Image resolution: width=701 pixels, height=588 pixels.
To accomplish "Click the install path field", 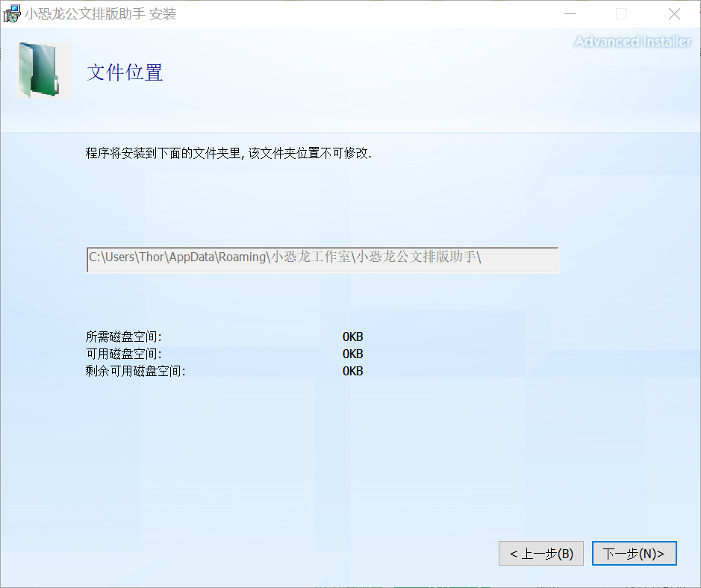I will tap(323, 260).
